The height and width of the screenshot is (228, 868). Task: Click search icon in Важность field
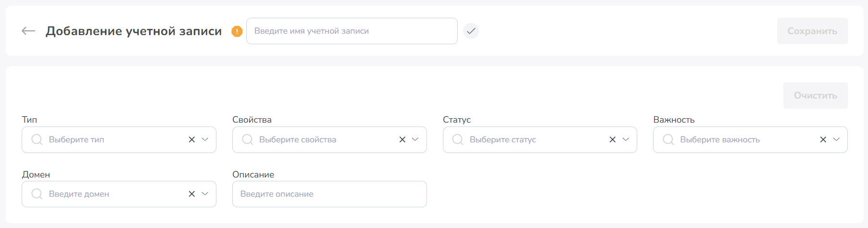[x=668, y=139]
